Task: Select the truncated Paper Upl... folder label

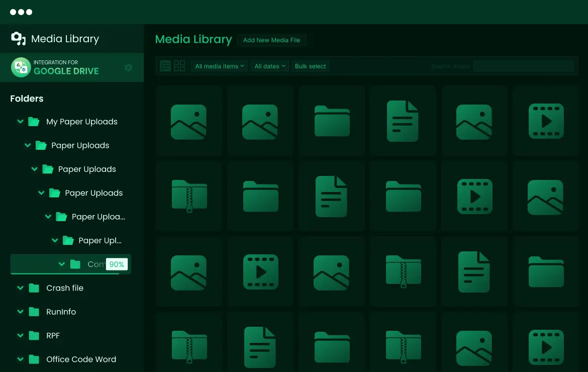Action: [x=100, y=240]
